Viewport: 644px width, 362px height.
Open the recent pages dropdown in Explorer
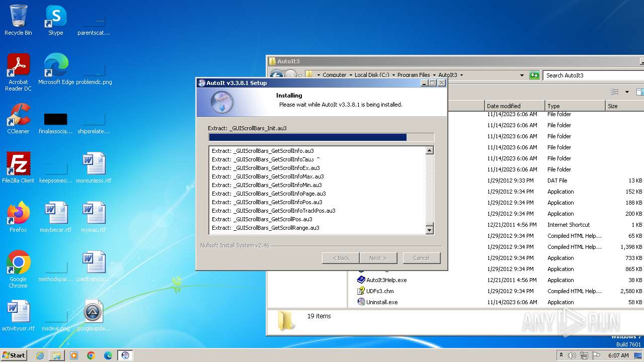(x=299, y=76)
